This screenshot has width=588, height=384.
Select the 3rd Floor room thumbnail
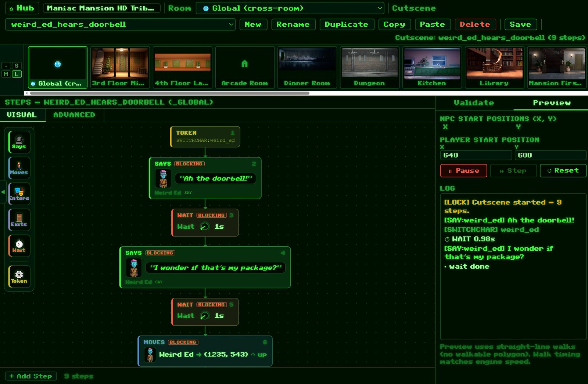coord(120,67)
